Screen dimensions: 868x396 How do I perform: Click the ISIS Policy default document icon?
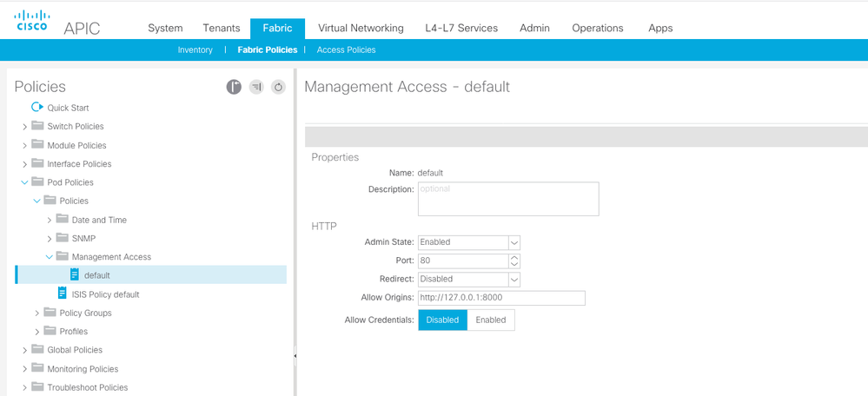[x=63, y=294]
